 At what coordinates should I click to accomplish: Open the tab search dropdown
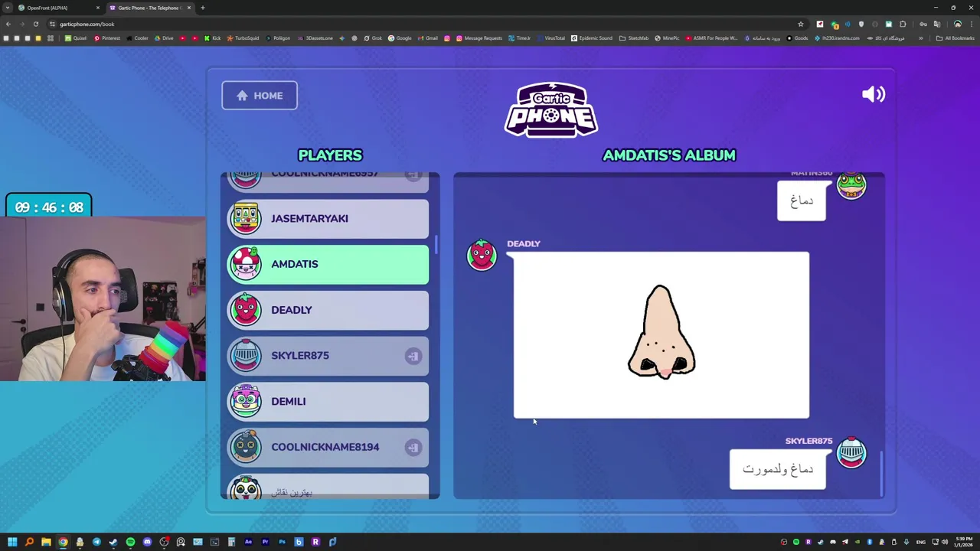[7, 8]
